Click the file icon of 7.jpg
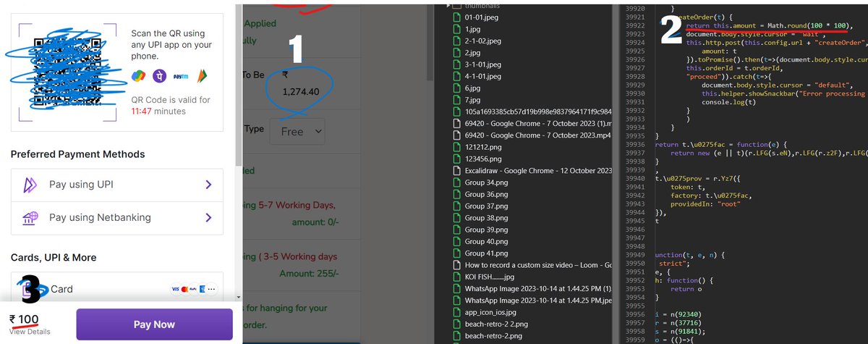Image resolution: width=868 pixels, height=344 pixels. pyautogui.click(x=456, y=100)
